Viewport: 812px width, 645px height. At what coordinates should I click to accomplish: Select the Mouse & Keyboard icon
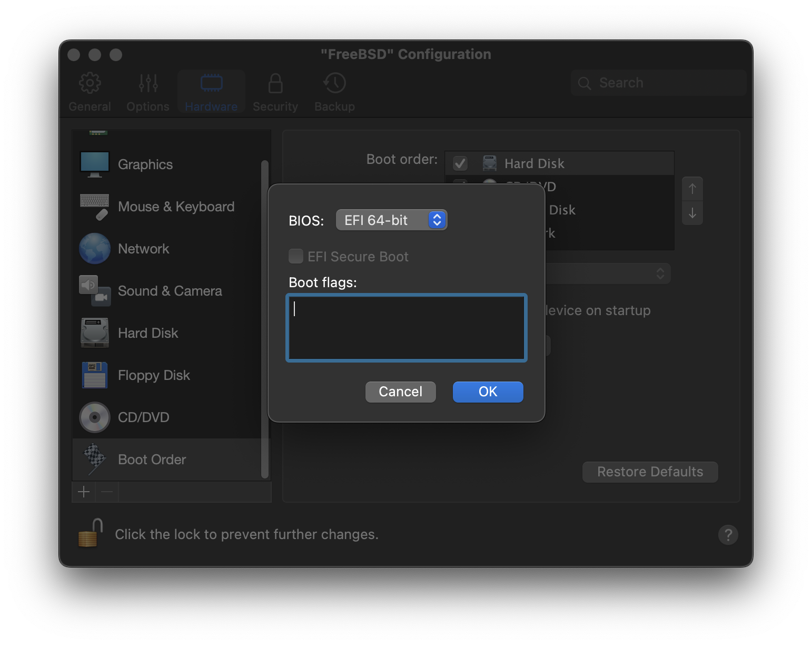point(95,207)
